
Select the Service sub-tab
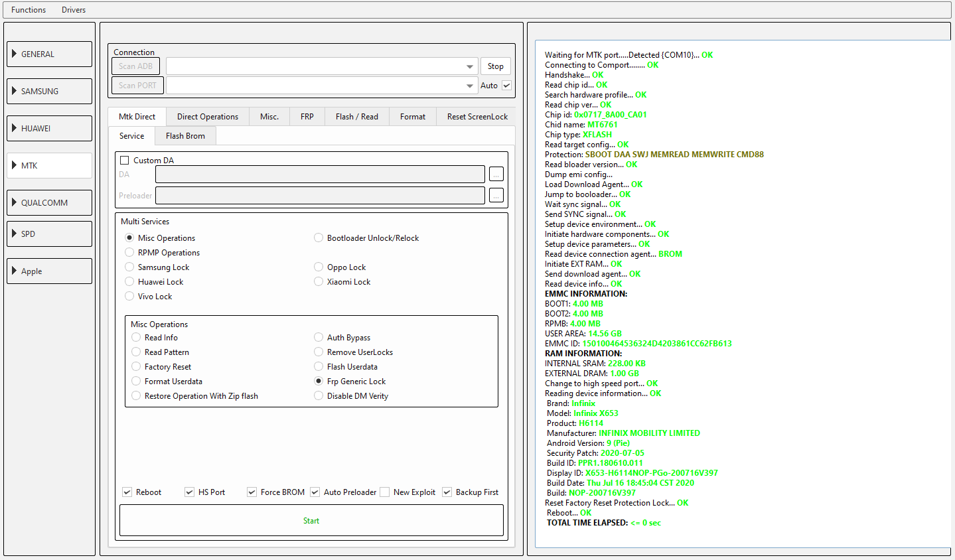(x=132, y=136)
